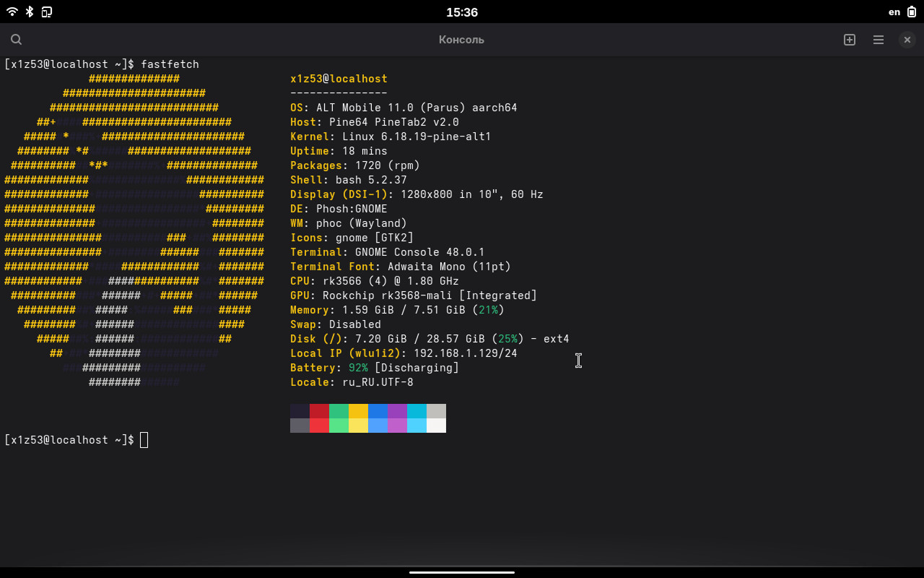Open the 'en' keyboard layout indicator
This screenshot has height=578, width=924.
894,12
